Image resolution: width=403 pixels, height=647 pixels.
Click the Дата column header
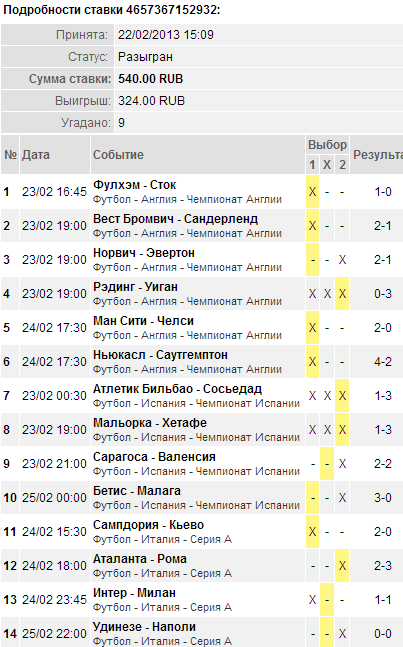pos(36,155)
